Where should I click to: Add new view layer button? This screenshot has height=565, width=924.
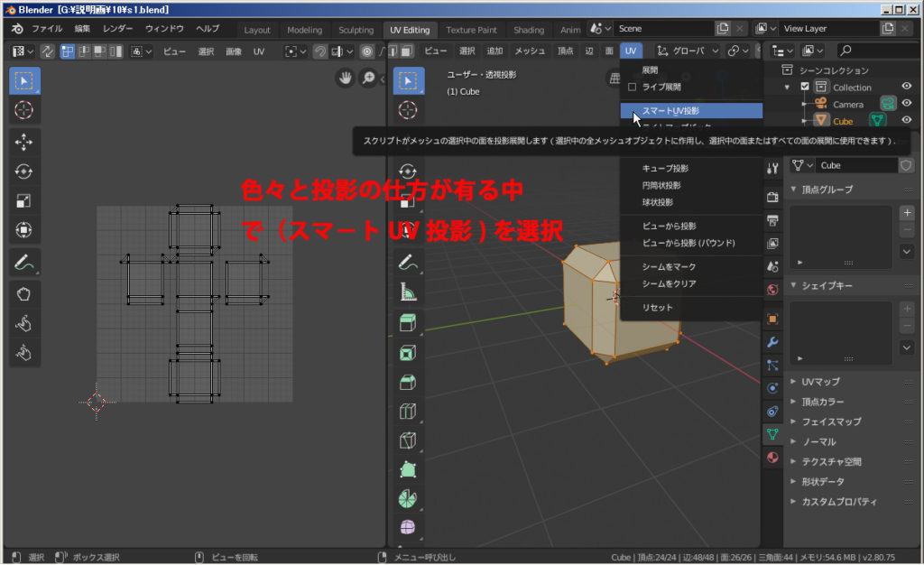(x=888, y=28)
